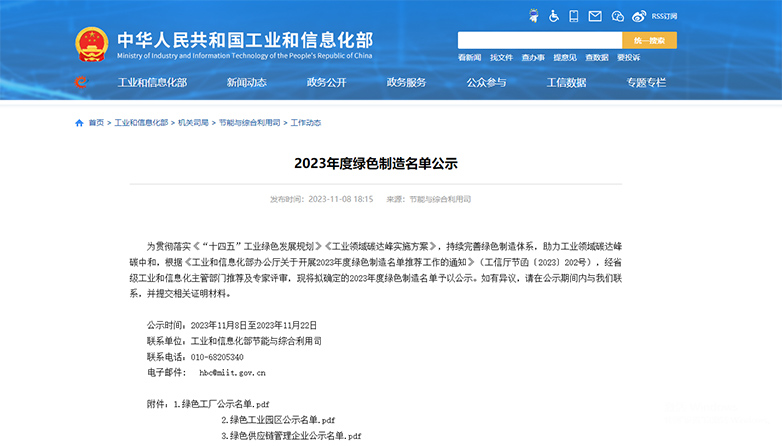Choose the 查数据 quick link

coord(597,57)
